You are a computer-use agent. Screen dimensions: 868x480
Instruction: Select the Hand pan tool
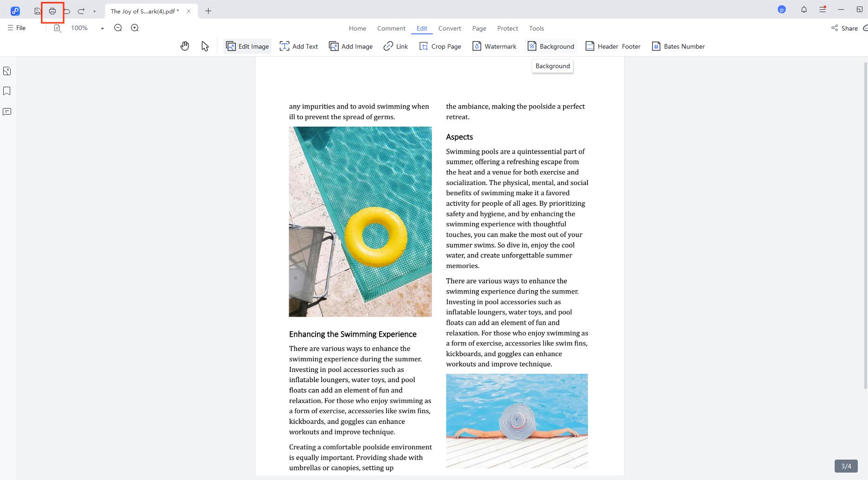click(x=185, y=46)
